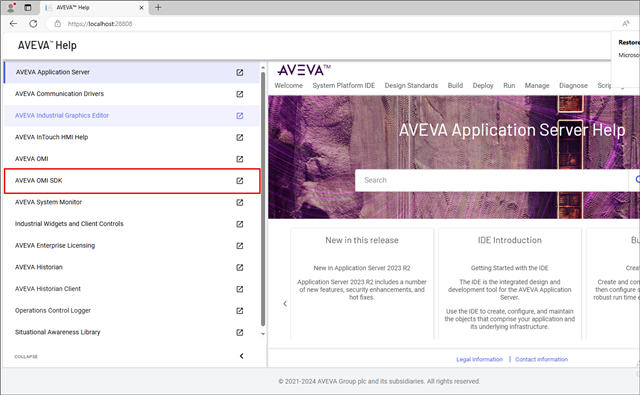Open AVEVA Communication Drivers external link icon
Screen dimensions: 640x395
click(x=240, y=94)
